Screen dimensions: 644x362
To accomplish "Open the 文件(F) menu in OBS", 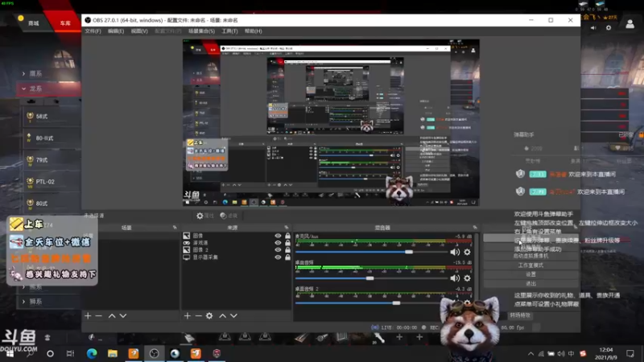I will (x=93, y=31).
